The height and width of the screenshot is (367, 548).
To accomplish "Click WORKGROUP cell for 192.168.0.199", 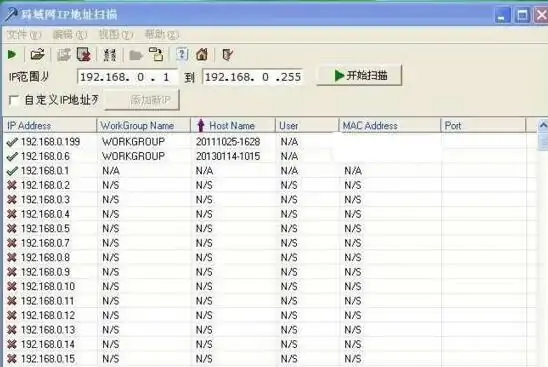I will pyautogui.click(x=133, y=142).
